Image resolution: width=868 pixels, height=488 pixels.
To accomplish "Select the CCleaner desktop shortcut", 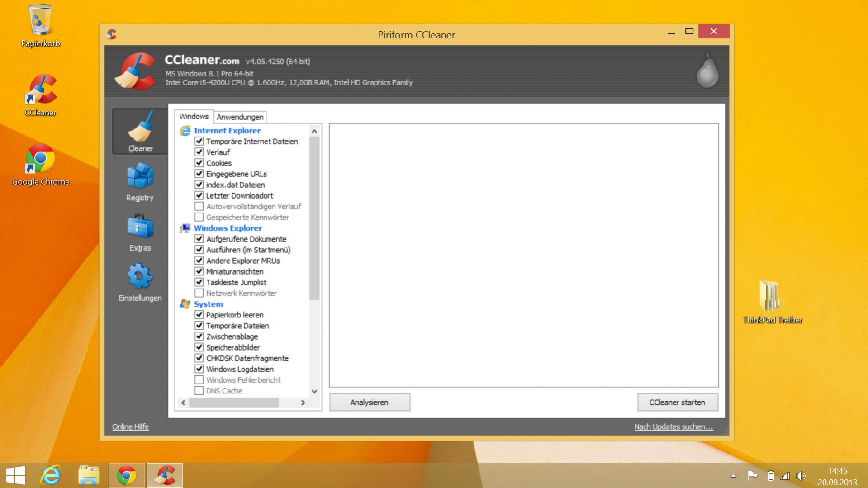I will (x=41, y=95).
